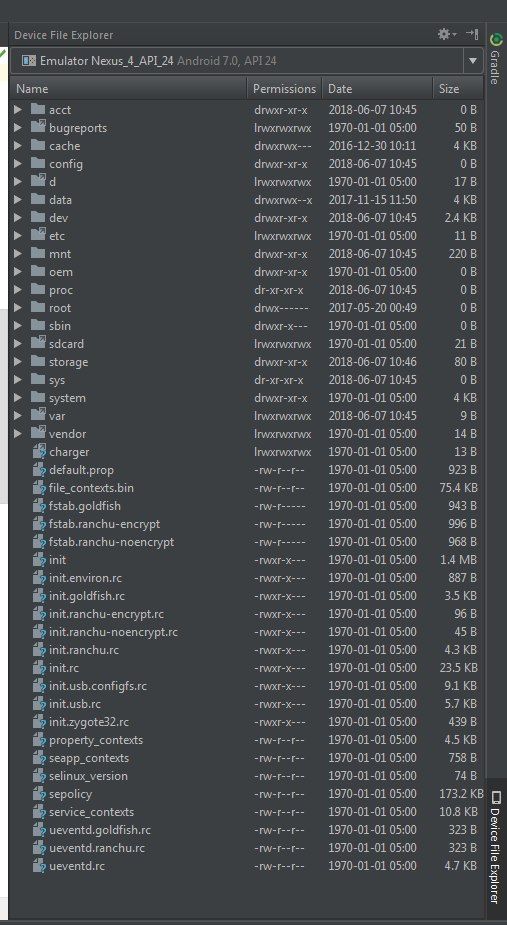
Task: Click the hide panel icon beside the gear
Action: tap(472, 34)
